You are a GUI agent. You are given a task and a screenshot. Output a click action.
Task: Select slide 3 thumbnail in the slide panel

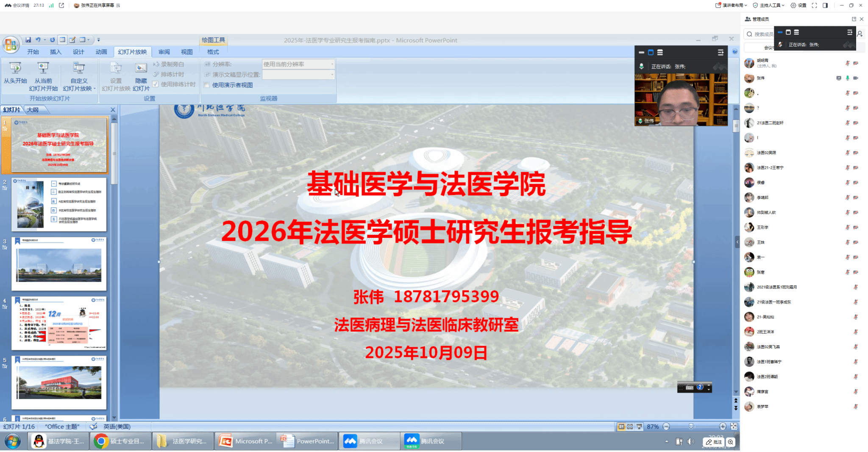pos(59,264)
